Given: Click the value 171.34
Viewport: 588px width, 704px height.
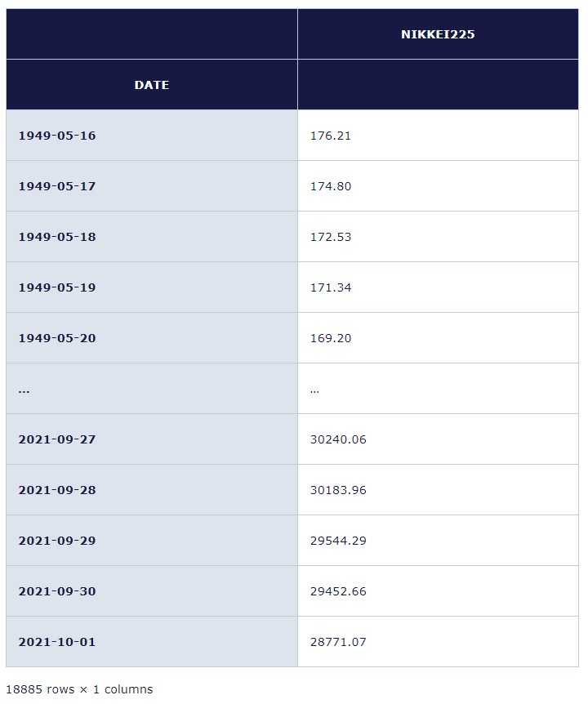Looking at the screenshot, I should [x=331, y=287].
